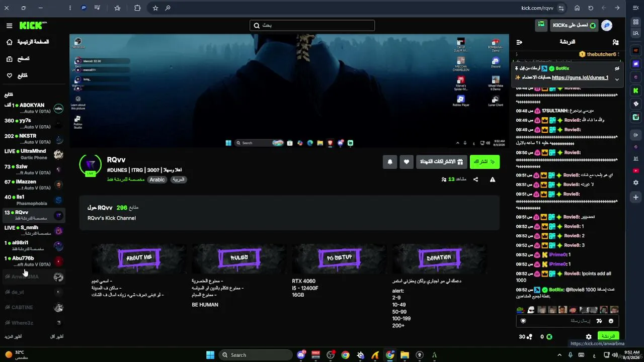Click the chat message input field
The image size is (644, 362).
(568, 321)
